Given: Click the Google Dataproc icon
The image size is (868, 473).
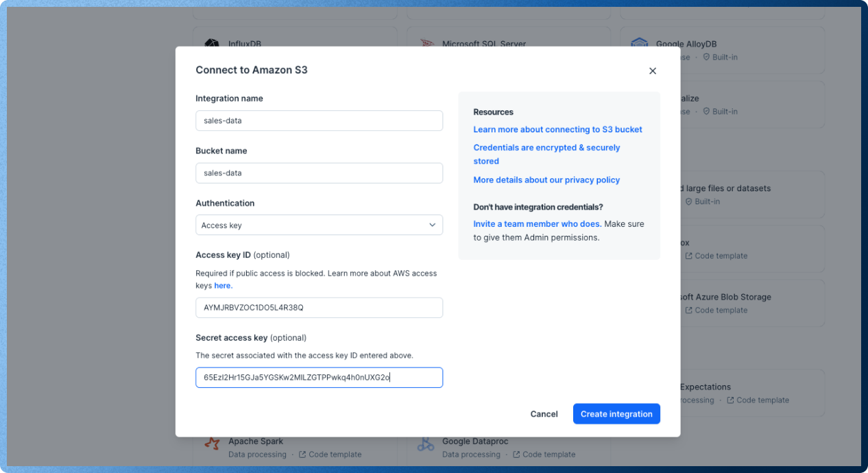Looking at the screenshot, I should 426,444.
